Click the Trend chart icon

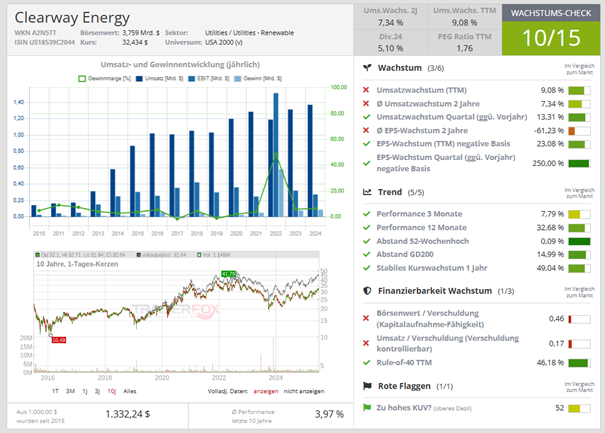coord(367,192)
